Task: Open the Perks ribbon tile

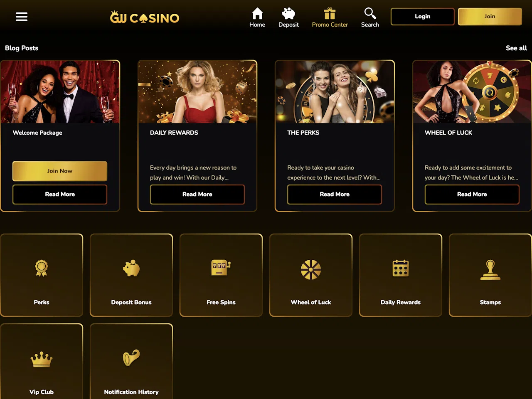Action: (42, 275)
